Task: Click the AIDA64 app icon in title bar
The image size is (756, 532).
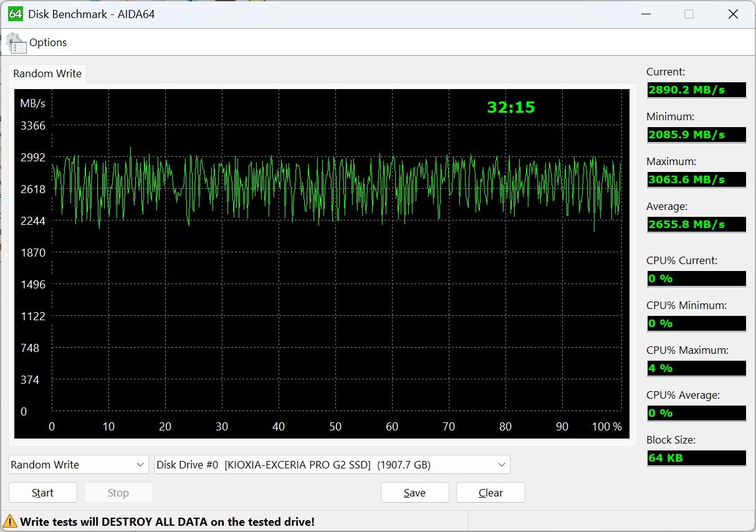Action: click(16, 13)
